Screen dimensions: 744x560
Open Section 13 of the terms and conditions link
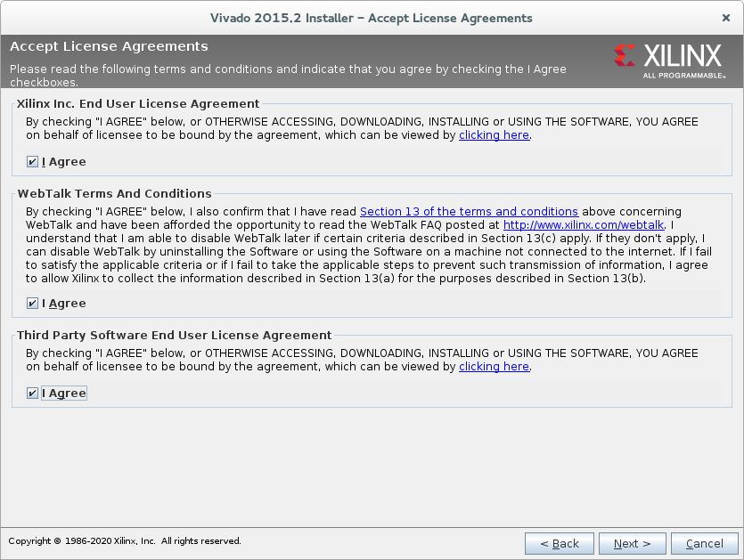tap(469, 212)
